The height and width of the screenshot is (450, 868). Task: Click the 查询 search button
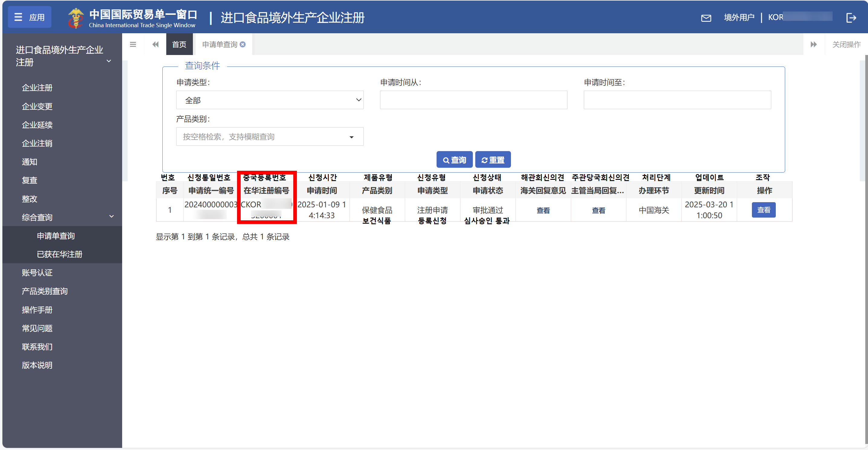point(454,160)
